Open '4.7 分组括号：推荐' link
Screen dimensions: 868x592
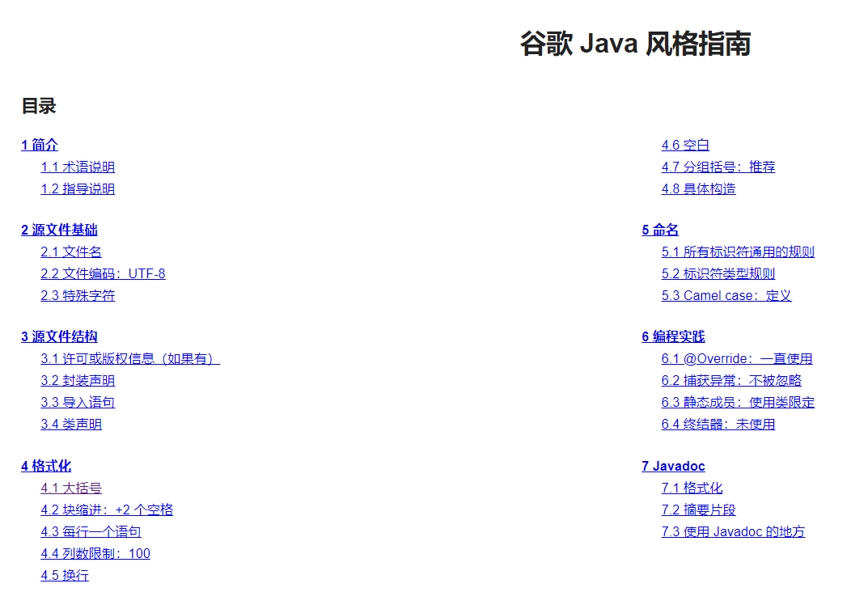718,167
